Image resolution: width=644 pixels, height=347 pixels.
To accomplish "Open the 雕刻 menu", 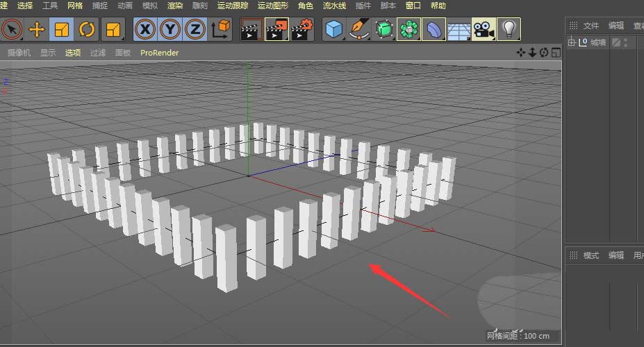I will coord(200,6).
